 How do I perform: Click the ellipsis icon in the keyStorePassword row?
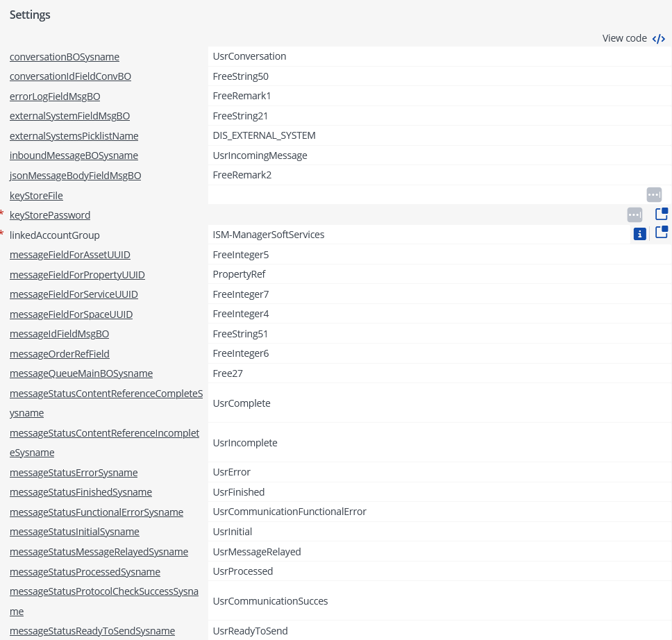tap(635, 214)
